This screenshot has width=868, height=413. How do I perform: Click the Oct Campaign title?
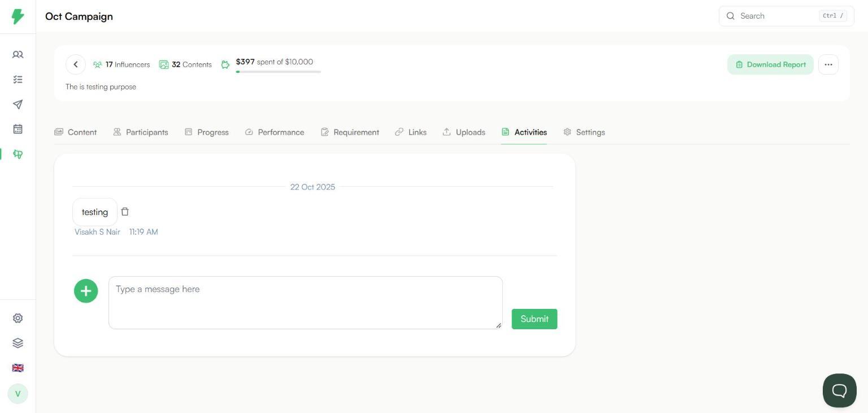click(79, 16)
